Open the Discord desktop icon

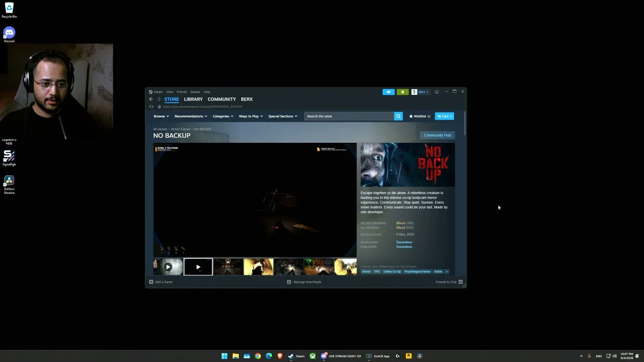pos(9,35)
